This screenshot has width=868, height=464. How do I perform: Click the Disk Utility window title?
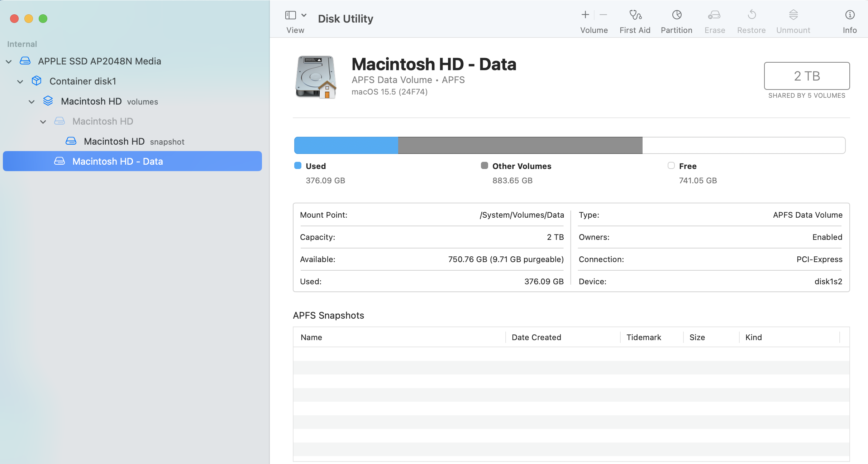click(x=345, y=19)
